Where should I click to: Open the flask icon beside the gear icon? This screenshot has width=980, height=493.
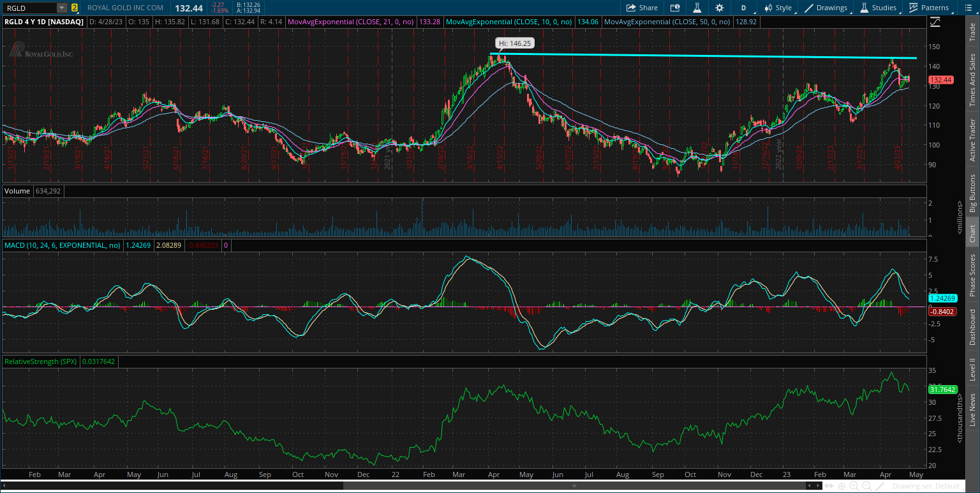pos(697,8)
